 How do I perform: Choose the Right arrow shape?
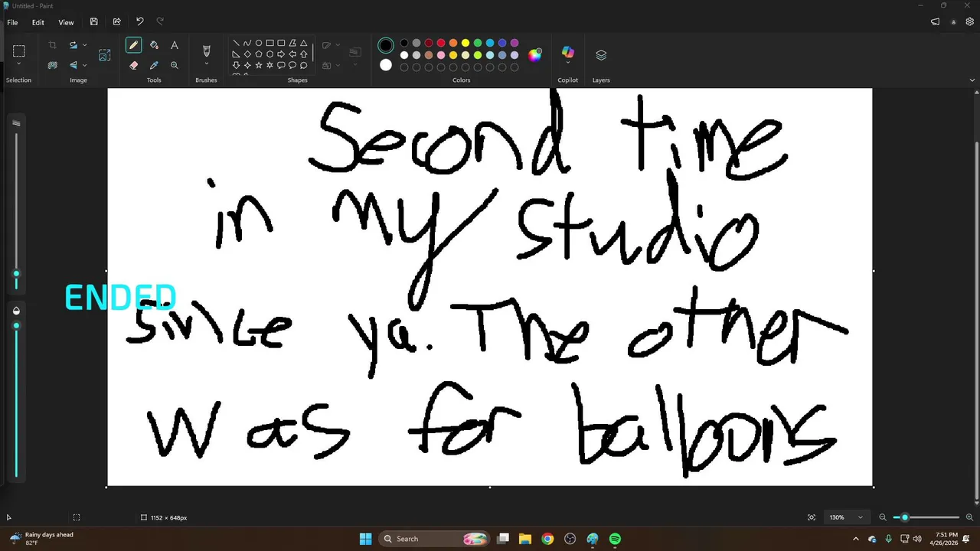[281, 54]
